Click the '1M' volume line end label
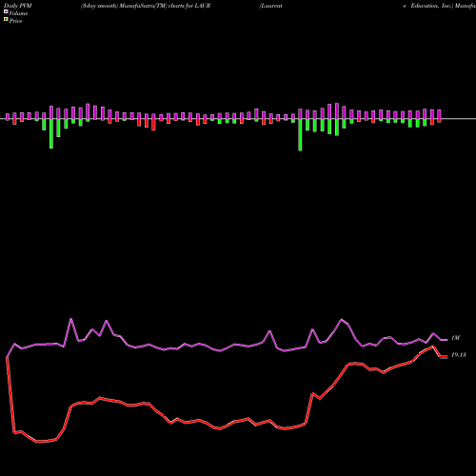This screenshot has width=476, height=476. 455,338
